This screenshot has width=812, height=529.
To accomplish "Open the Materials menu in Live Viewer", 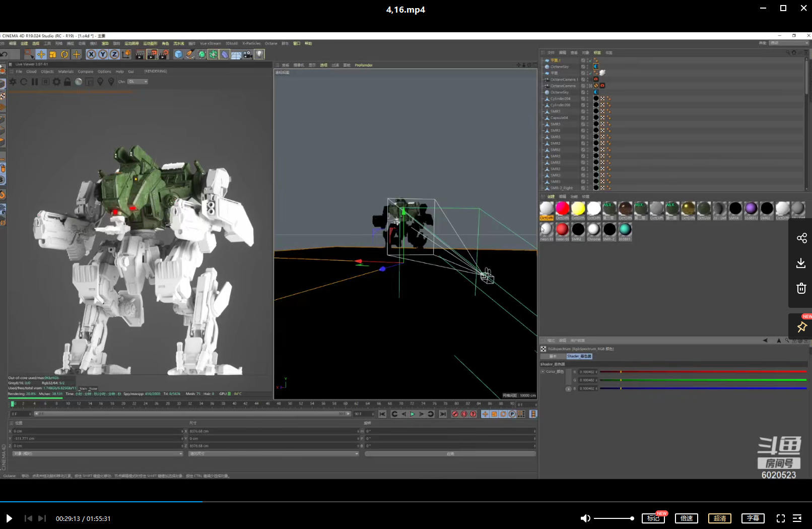I will pyautogui.click(x=65, y=72).
